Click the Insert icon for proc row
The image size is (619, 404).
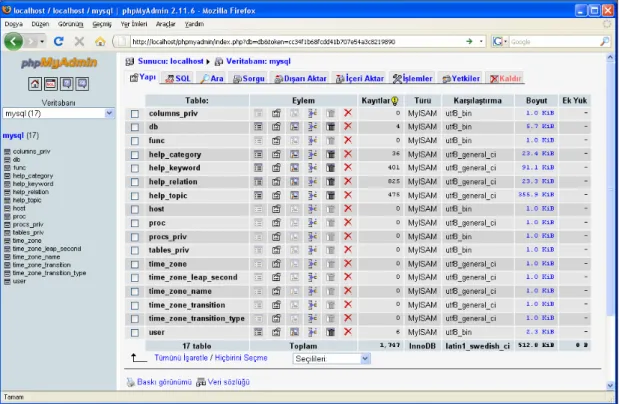313,223
